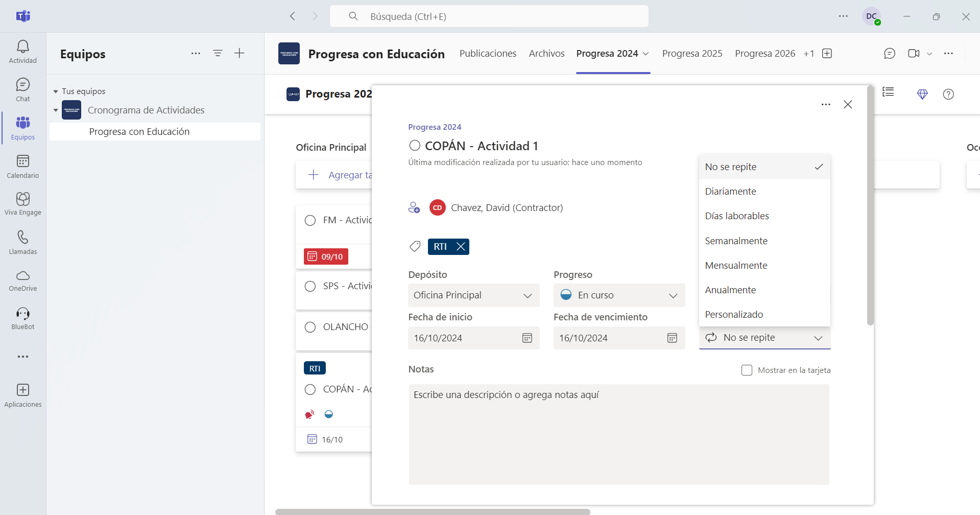
Task: Switch plan view list icon
Action: pyautogui.click(x=888, y=92)
